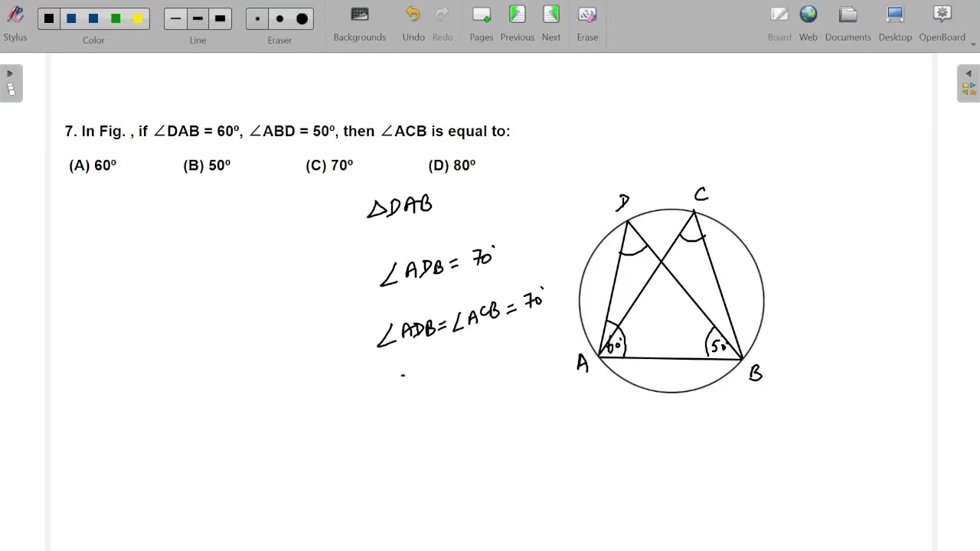980x551 pixels.
Task: Select the medium eraser size
Action: pyautogui.click(x=279, y=18)
